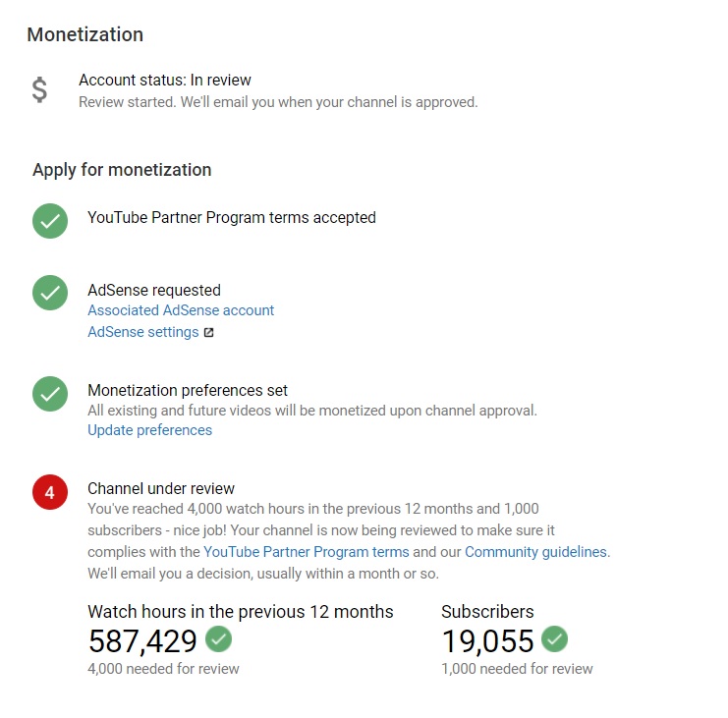Click the 587,429 watch hours number
The image size is (728, 718).
click(x=143, y=641)
